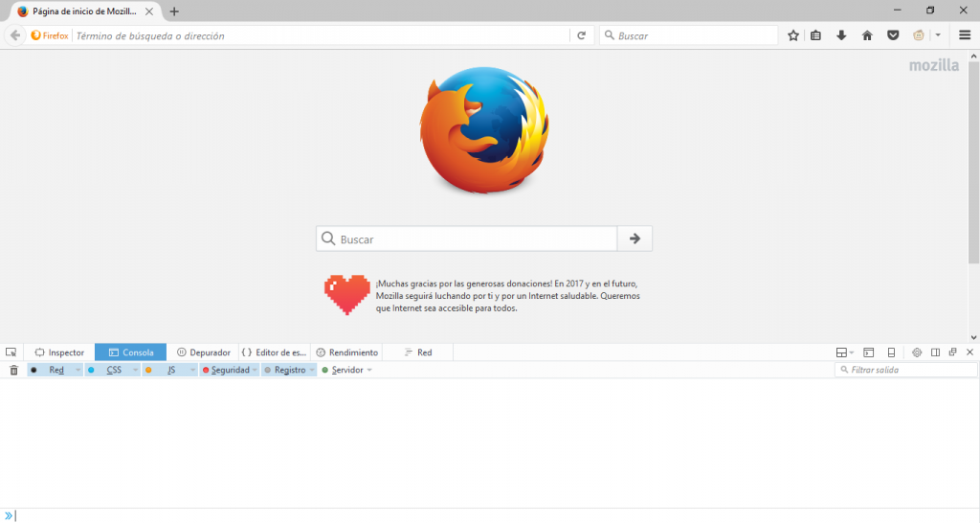The height and width of the screenshot is (523, 980).
Task: Open a new tab with plus button
Action: [x=174, y=11]
